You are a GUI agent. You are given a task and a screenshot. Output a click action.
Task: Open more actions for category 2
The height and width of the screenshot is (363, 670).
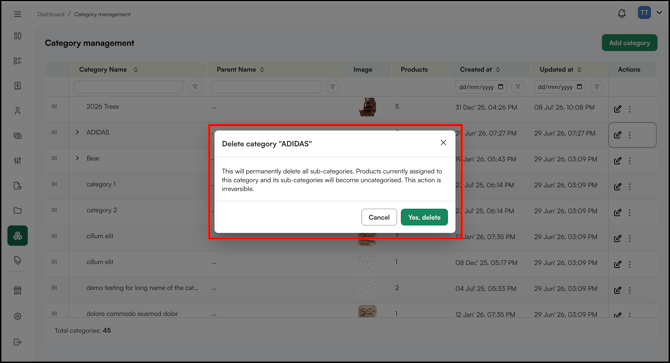[x=629, y=213]
